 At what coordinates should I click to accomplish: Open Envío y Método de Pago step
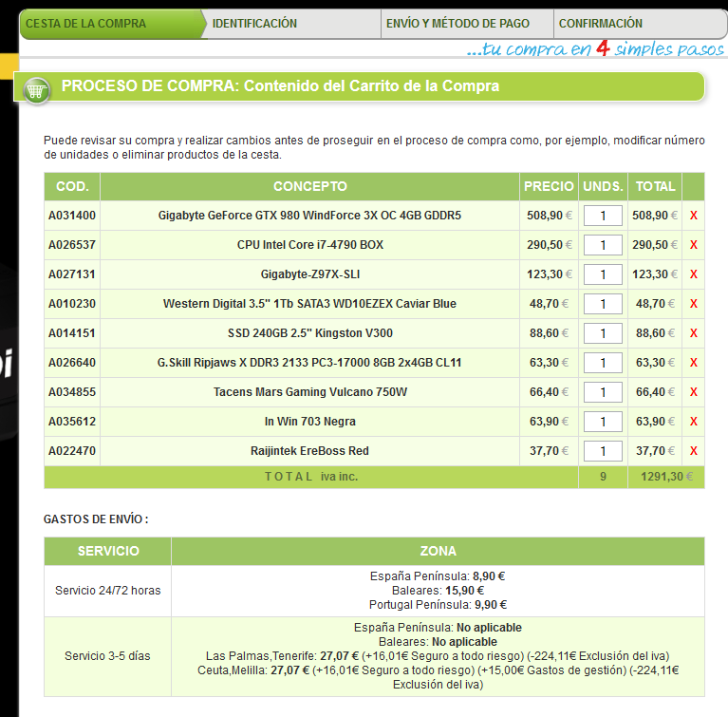[467, 24]
